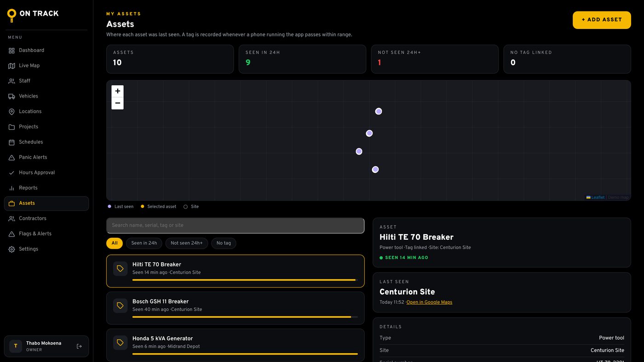Viewport: 644px width, 362px height.
Task: Click the Panic Alerts warning icon
Action: click(11, 157)
